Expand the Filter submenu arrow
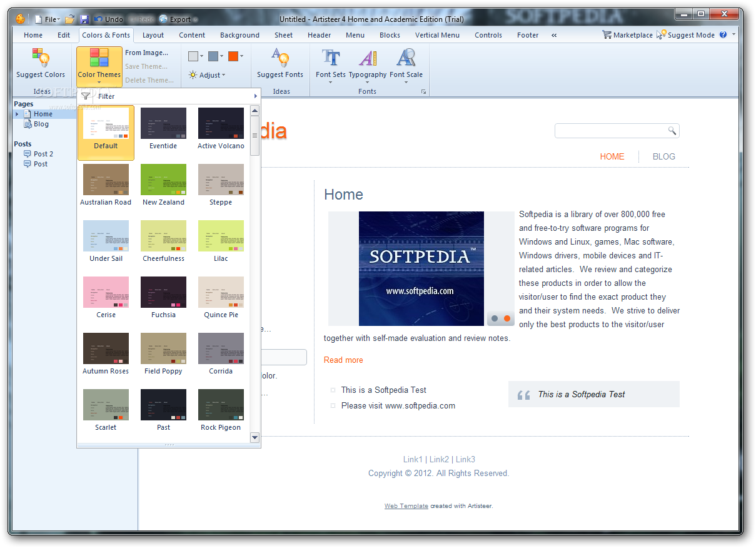 point(255,96)
